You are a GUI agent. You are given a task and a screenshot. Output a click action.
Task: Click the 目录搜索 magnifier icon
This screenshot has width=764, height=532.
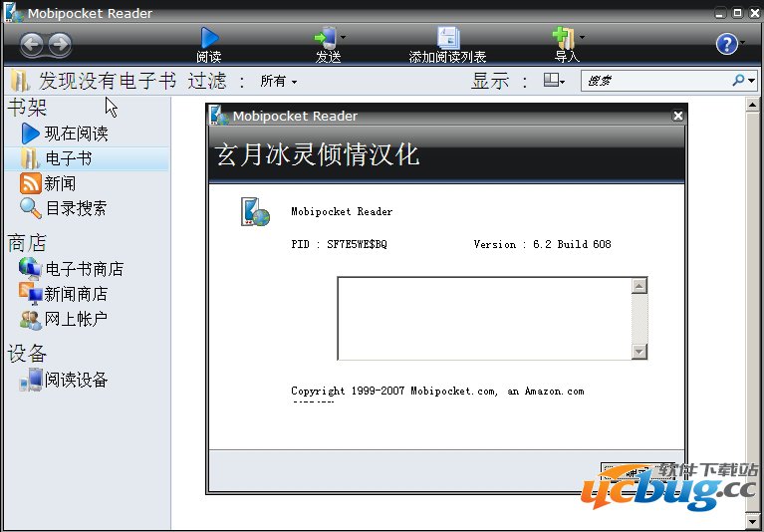[x=30, y=208]
